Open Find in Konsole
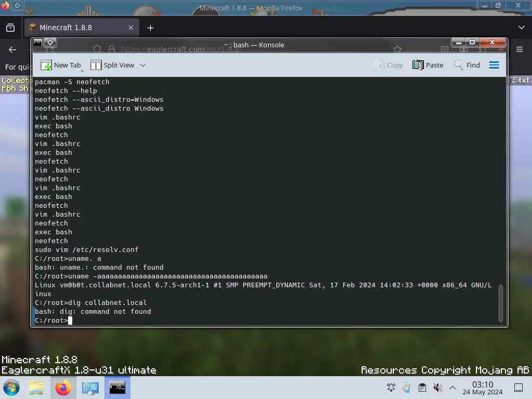The width and height of the screenshot is (532, 399). 467,65
